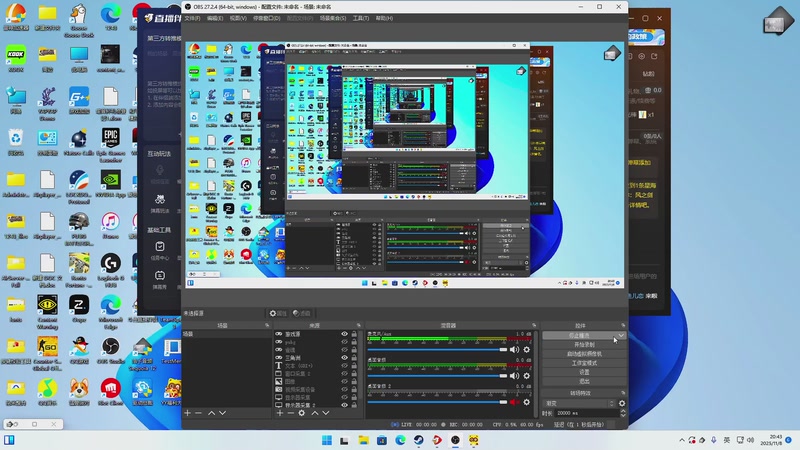Enable 工作室模式 in the controls
This screenshot has width=800, height=450.
584,363
